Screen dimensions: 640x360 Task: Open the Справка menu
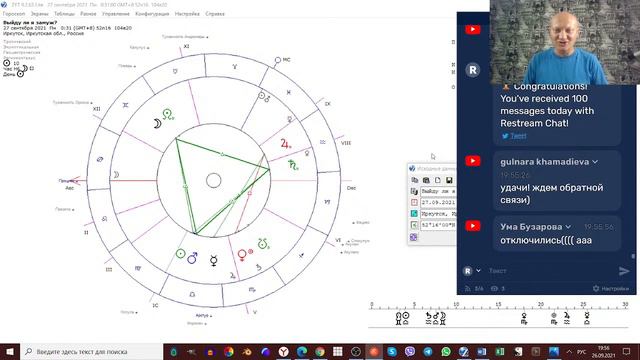click(215, 13)
